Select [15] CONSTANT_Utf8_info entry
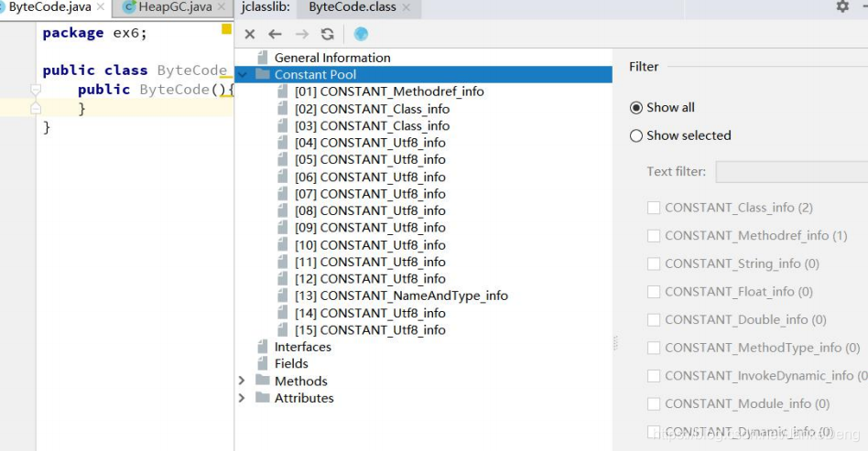 pyautogui.click(x=370, y=330)
